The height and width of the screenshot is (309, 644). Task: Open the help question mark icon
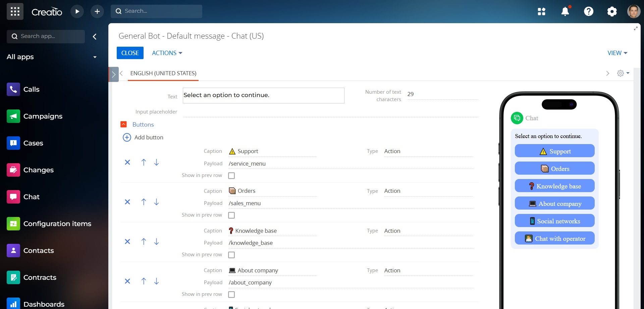coord(589,11)
